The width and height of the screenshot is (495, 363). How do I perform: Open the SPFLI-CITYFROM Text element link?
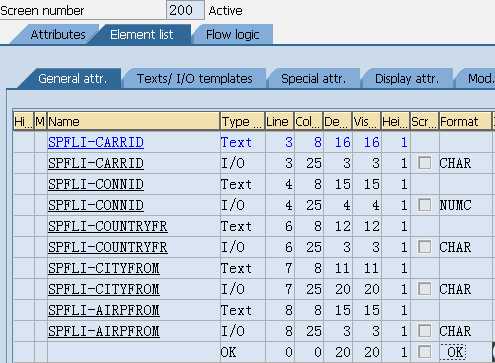104,268
